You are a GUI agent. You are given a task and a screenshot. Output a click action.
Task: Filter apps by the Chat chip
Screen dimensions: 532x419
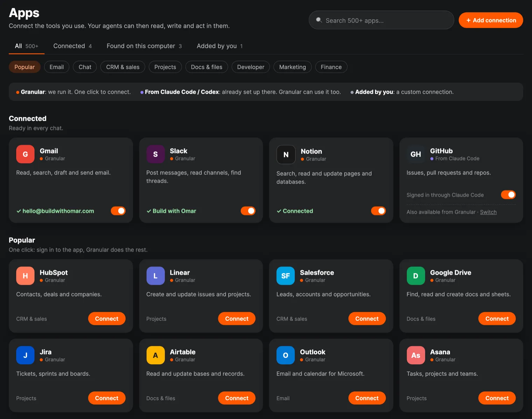(85, 67)
